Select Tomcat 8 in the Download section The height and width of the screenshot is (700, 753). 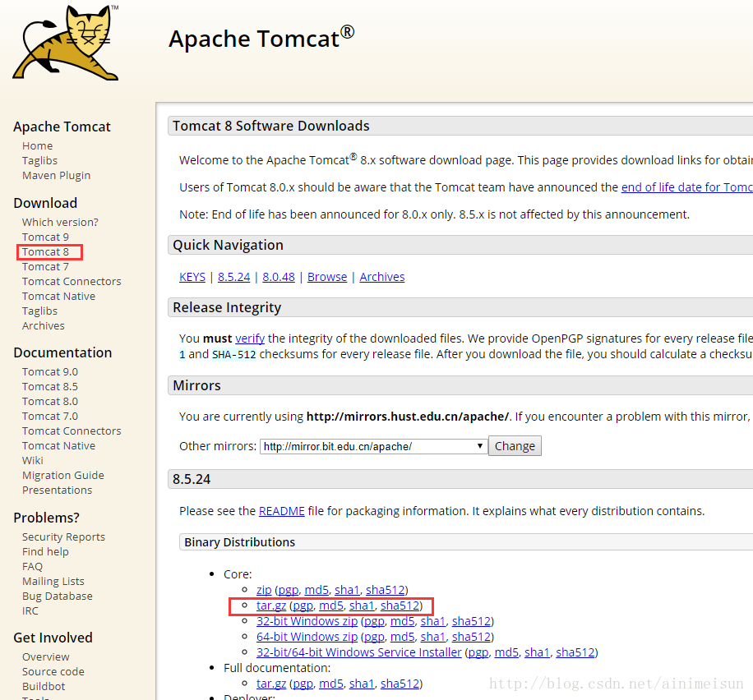tap(45, 251)
